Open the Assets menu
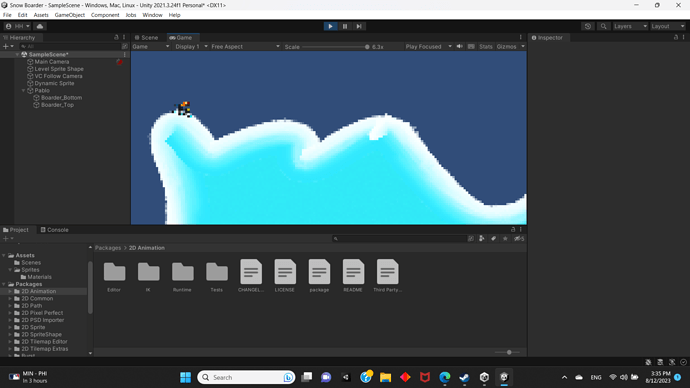Image resolution: width=690 pixels, height=388 pixels. point(41,15)
